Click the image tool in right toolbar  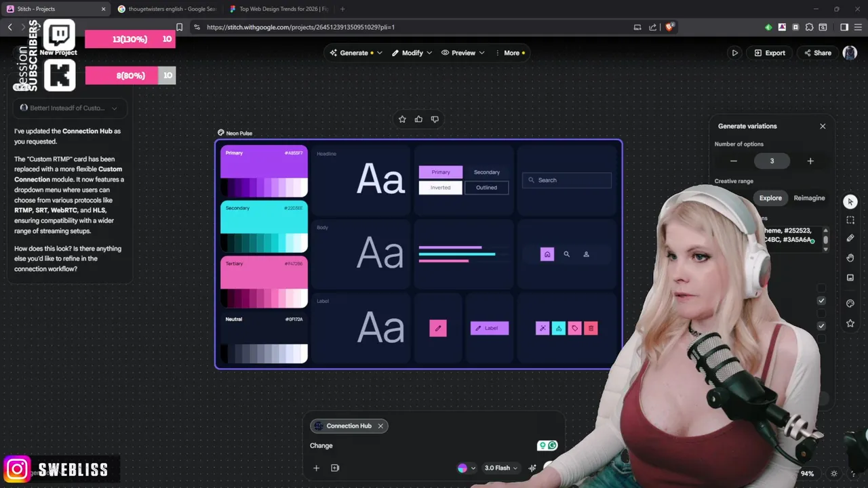click(x=850, y=277)
